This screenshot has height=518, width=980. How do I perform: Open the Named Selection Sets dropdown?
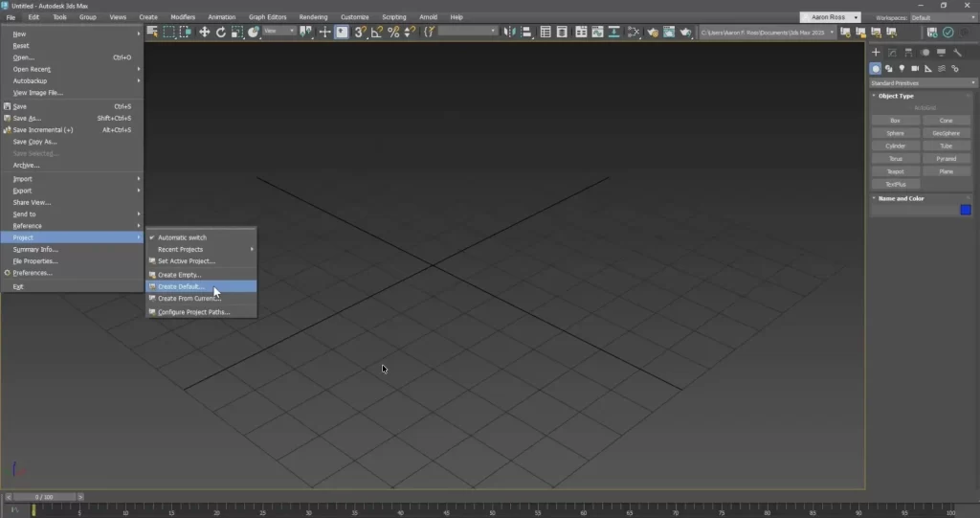[467, 32]
